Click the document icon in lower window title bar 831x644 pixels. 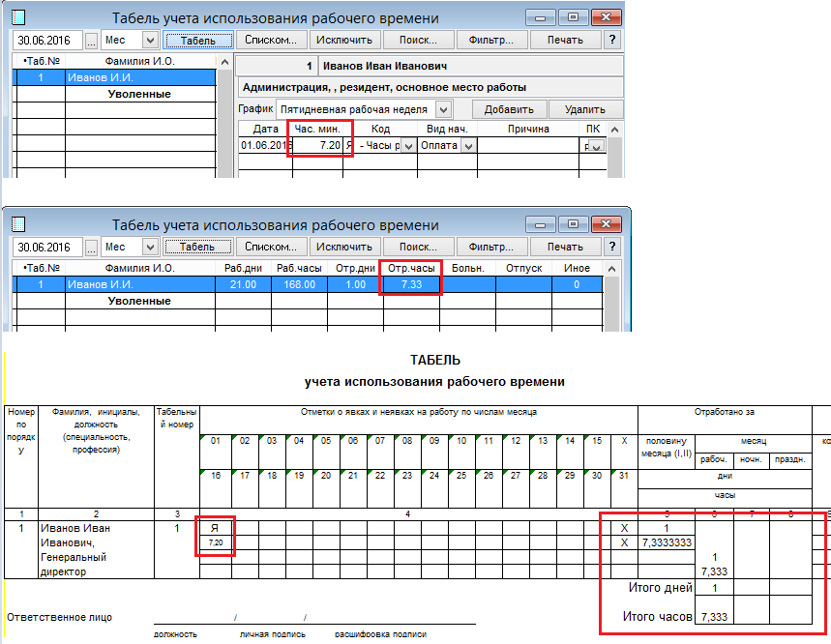coord(18,224)
